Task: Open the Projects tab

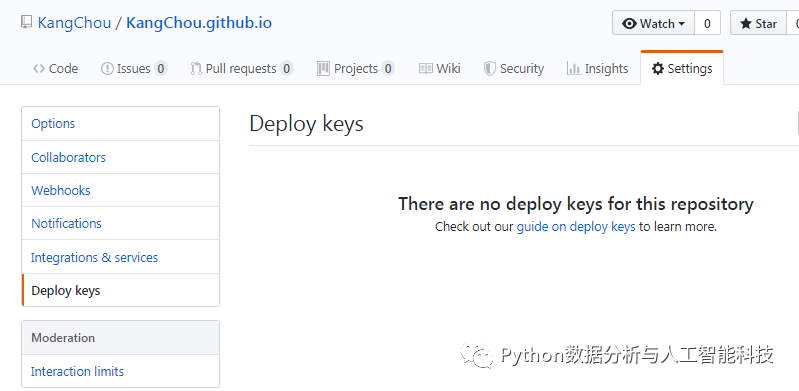Action: pyautogui.click(x=356, y=69)
